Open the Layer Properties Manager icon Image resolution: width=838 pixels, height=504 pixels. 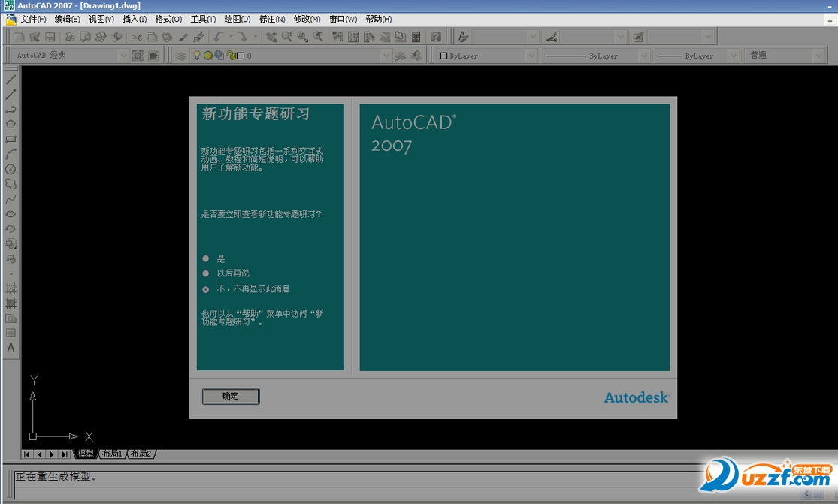(181, 56)
